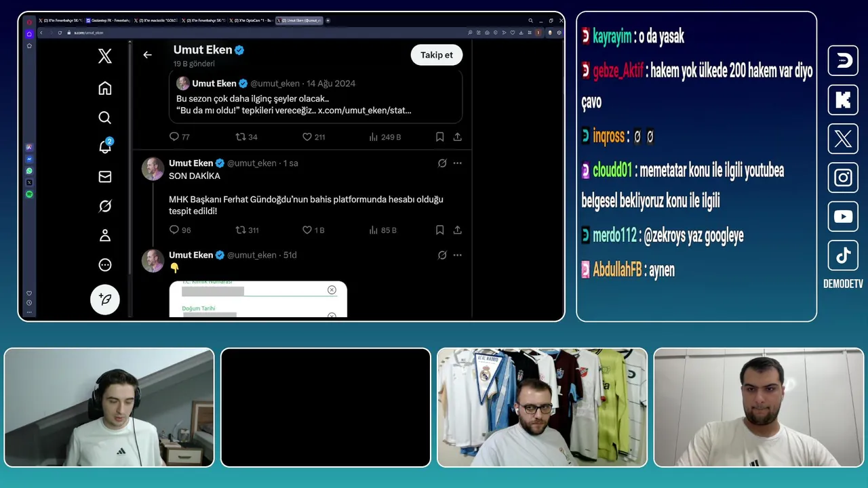
Task: Go to the X Home feed icon
Action: pos(104,88)
